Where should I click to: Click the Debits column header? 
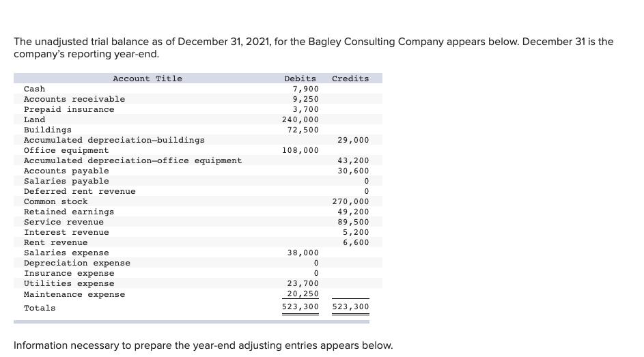click(300, 78)
